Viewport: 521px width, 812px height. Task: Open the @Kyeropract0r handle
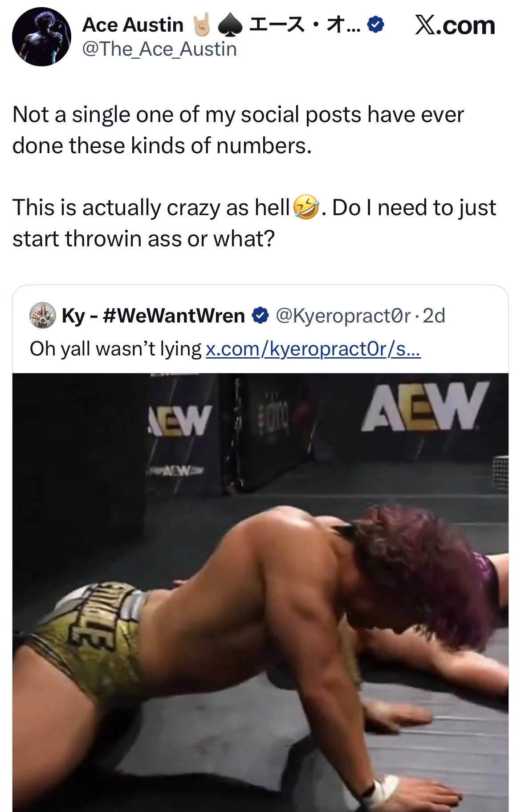point(343,316)
